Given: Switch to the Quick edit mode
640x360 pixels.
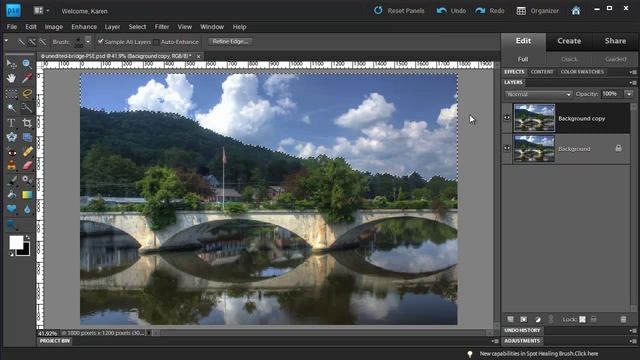Looking at the screenshot, I should point(569,59).
